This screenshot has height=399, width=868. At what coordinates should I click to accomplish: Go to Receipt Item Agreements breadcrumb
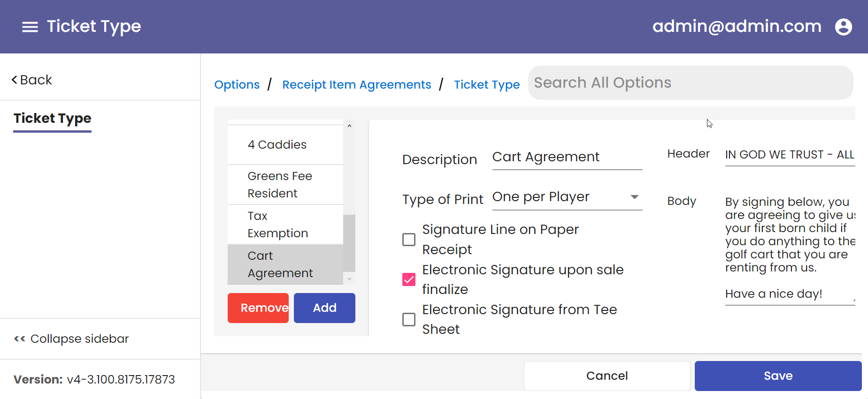tap(356, 84)
